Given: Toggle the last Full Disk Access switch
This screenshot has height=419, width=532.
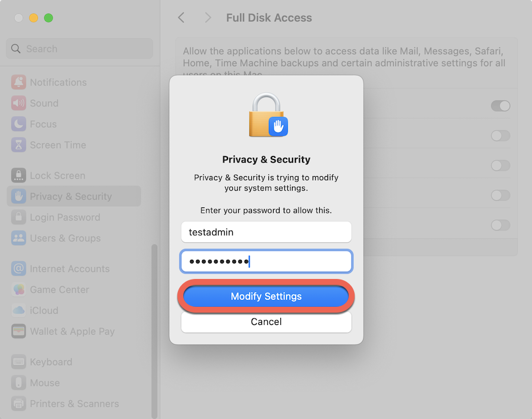Looking at the screenshot, I should (501, 225).
